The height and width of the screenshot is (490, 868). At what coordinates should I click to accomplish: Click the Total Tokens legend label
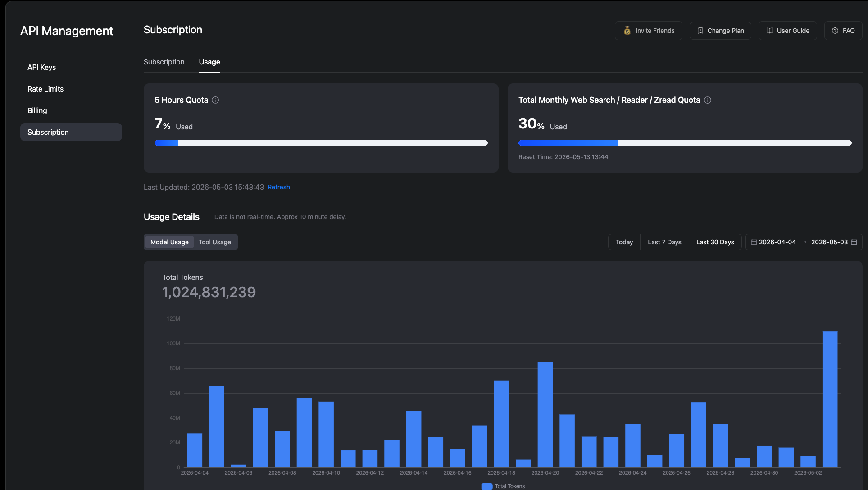click(510, 486)
